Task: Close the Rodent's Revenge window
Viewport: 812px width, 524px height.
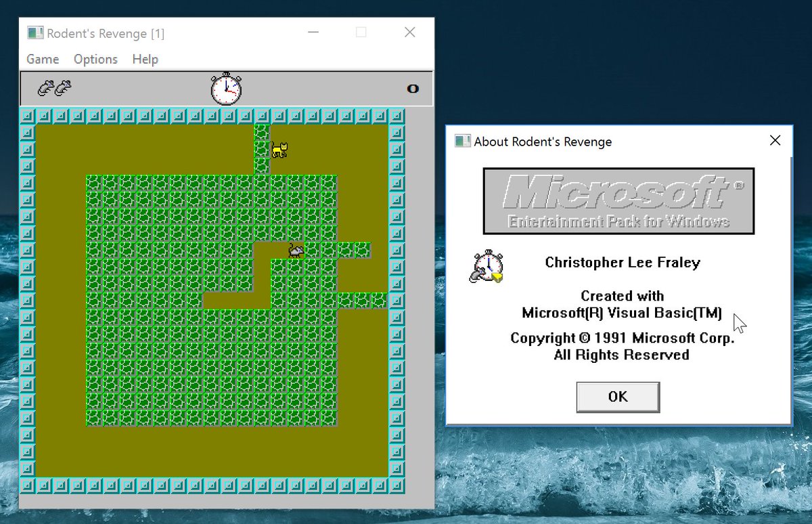Action: pyautogui.click(x=409, y=32)
